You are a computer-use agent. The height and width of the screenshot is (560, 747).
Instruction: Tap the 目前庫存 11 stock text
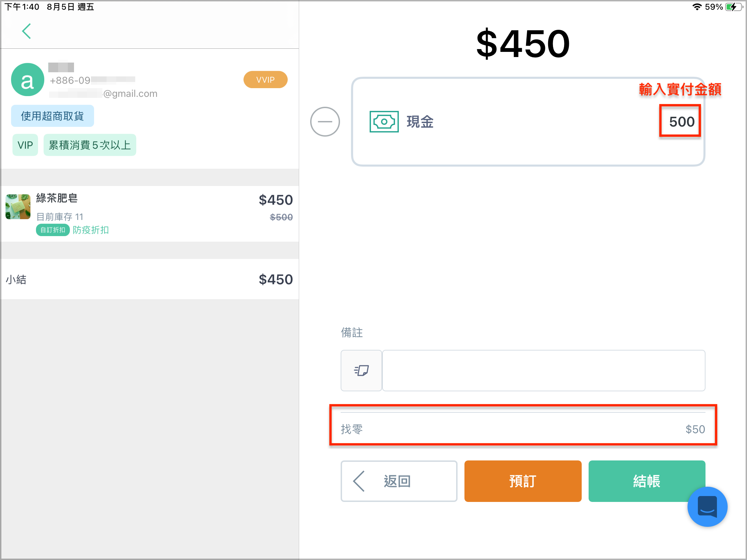point(60,217)
